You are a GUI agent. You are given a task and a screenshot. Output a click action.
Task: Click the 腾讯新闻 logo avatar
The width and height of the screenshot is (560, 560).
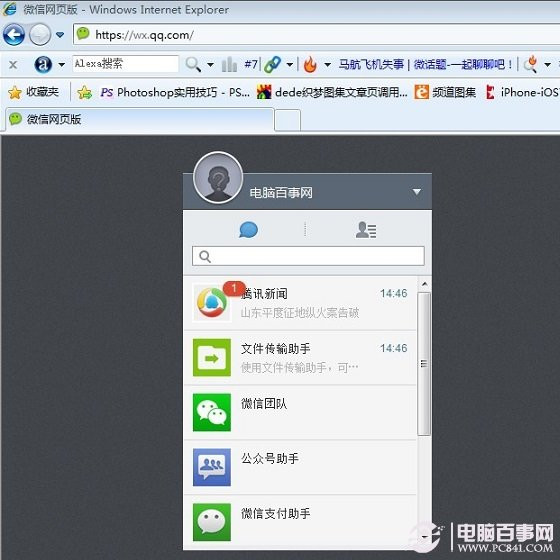212,303
